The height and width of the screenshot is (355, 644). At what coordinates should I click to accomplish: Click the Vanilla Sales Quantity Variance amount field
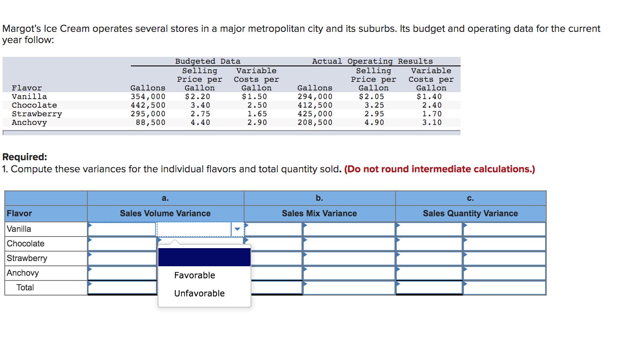(x=429, y=229)
